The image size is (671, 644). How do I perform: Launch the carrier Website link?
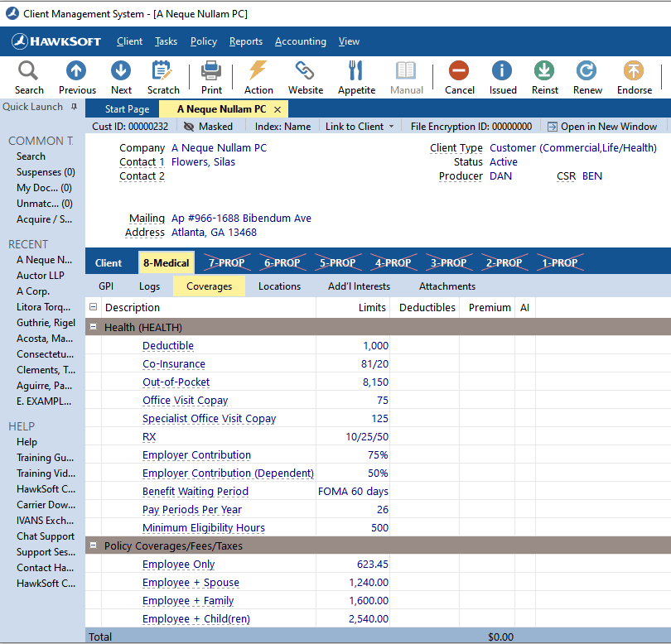point(305,78)
